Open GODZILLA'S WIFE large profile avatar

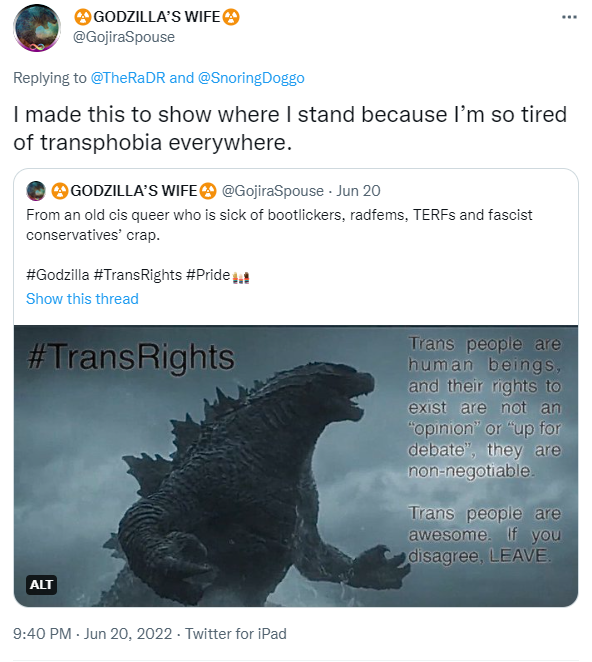(37, 28)
